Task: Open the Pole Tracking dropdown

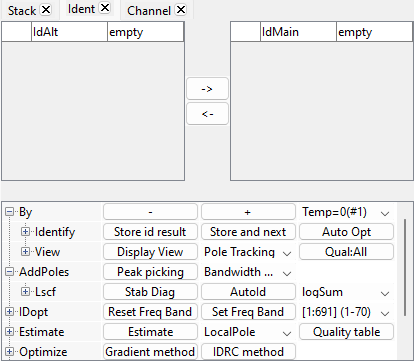Action: coord(248,252)
